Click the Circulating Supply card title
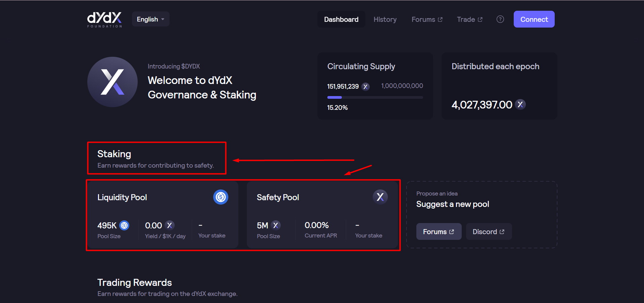This screenshot has height=303, width=644. (361, 67)
